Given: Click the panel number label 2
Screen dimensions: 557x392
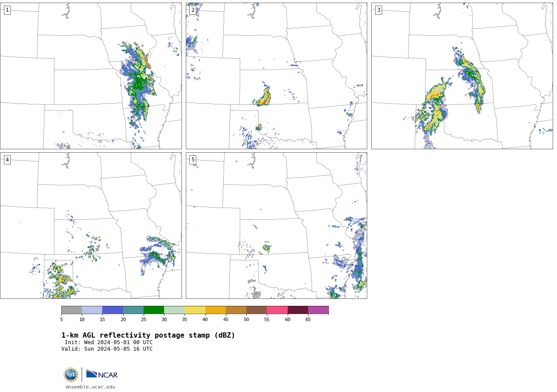Looking at the screenshot, I should [x=193, y=10].
